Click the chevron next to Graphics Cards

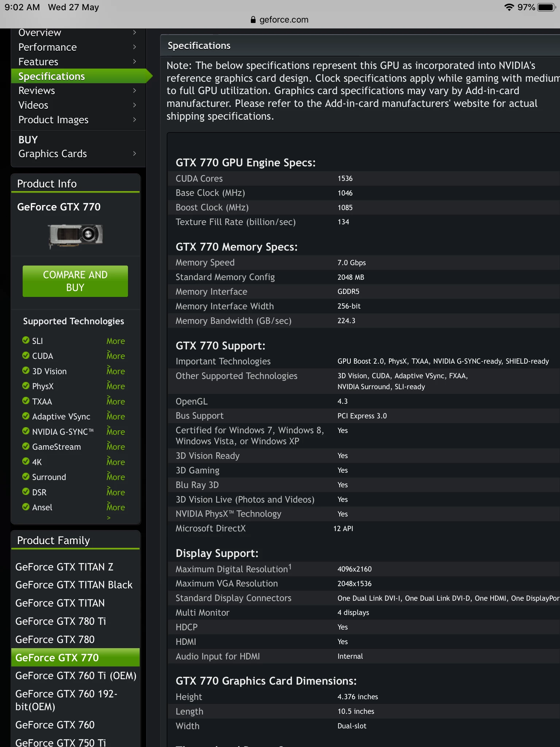point(135,154)
